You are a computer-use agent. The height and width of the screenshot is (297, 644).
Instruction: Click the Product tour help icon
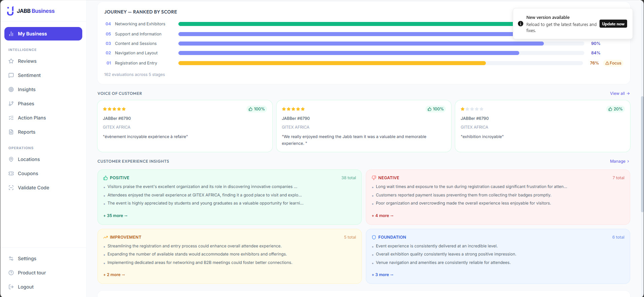[11, 273]
